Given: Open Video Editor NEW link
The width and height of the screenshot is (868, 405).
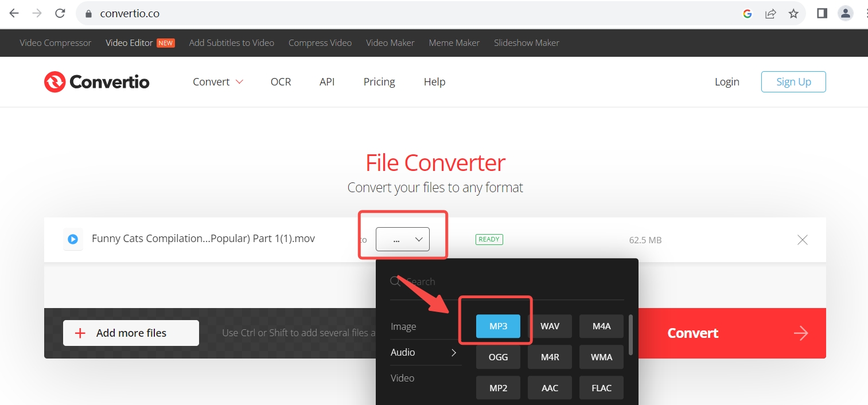Looking at the screenshot, I should 140,42.
